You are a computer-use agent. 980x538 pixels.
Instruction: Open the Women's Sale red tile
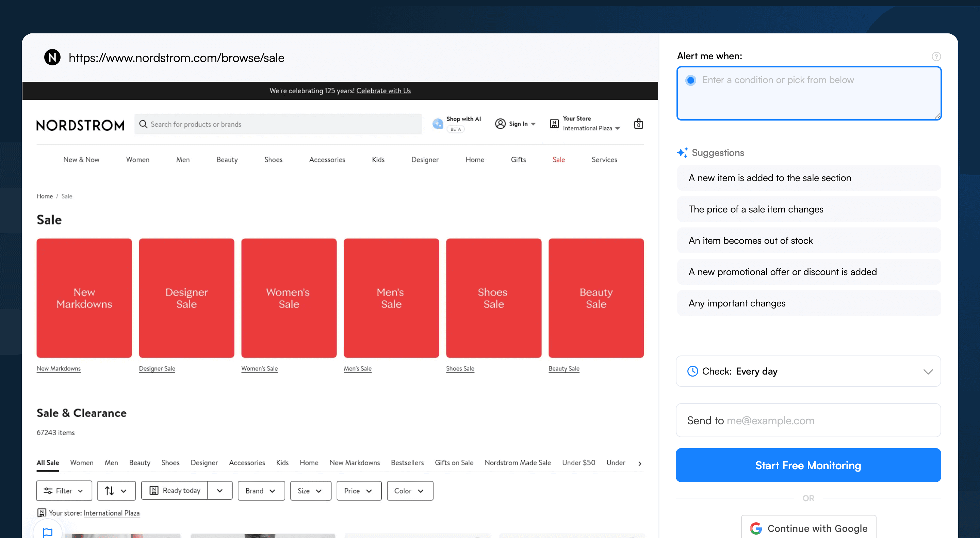pyautogui.click(x=289, y=298)
